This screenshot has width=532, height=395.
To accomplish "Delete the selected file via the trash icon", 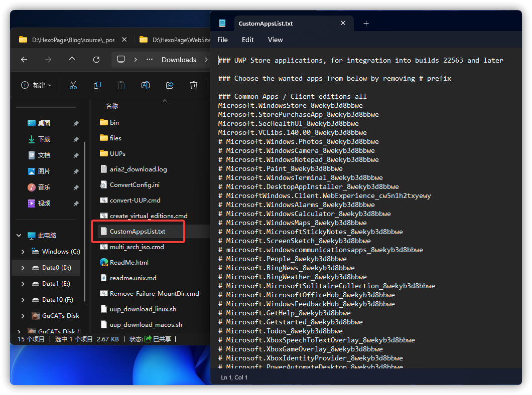I will tap(194, 85).
